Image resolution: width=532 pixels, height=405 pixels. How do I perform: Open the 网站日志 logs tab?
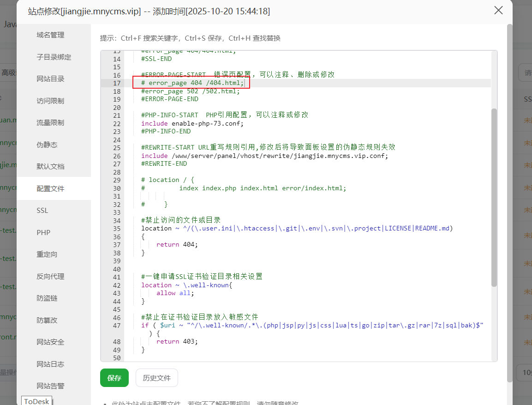(x=50, y=364)
